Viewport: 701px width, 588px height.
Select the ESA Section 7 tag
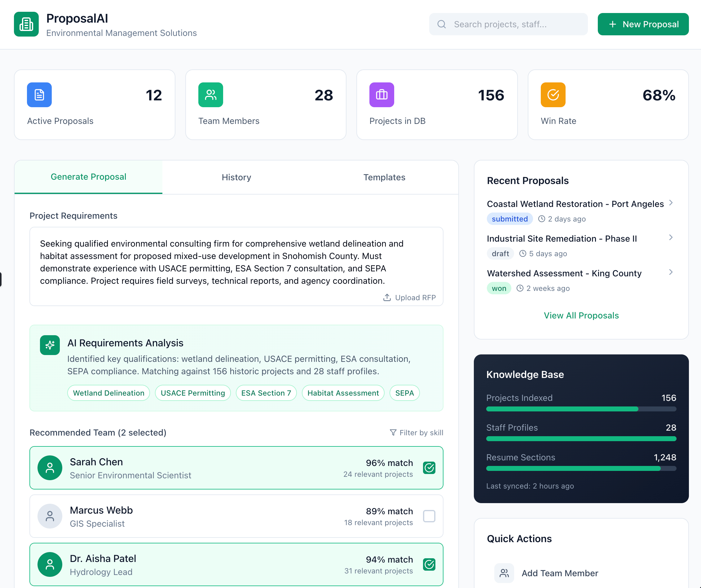coord(266,393)
